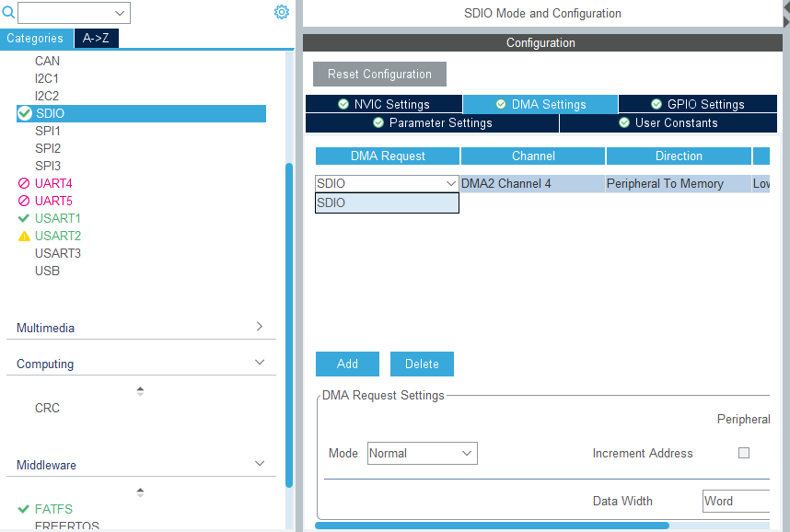Select USB in the peripheral list

click(47, 271)
